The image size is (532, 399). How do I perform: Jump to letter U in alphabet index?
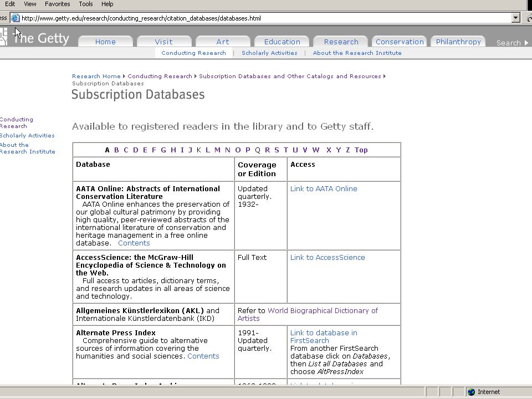tap(295, 150)
